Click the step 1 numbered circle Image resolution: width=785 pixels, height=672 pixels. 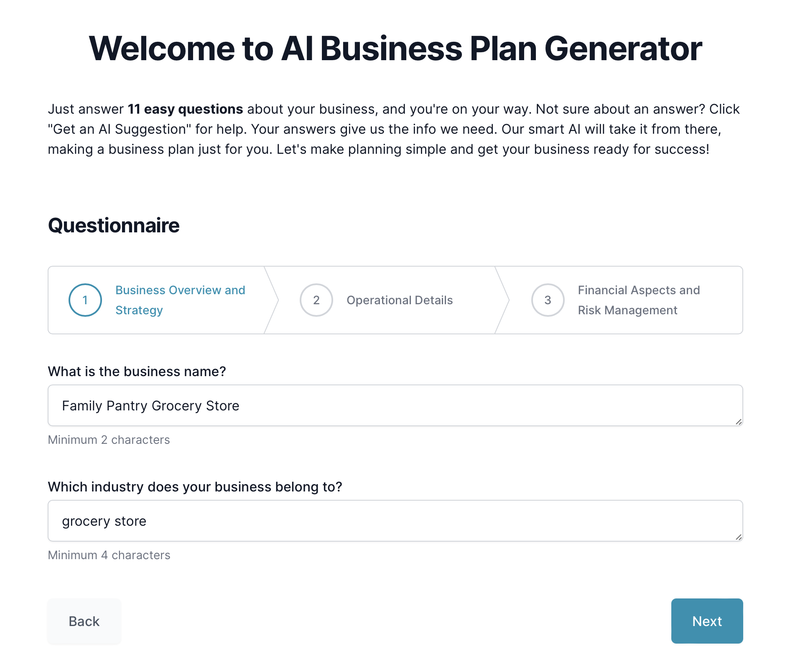tap(85, 300)
